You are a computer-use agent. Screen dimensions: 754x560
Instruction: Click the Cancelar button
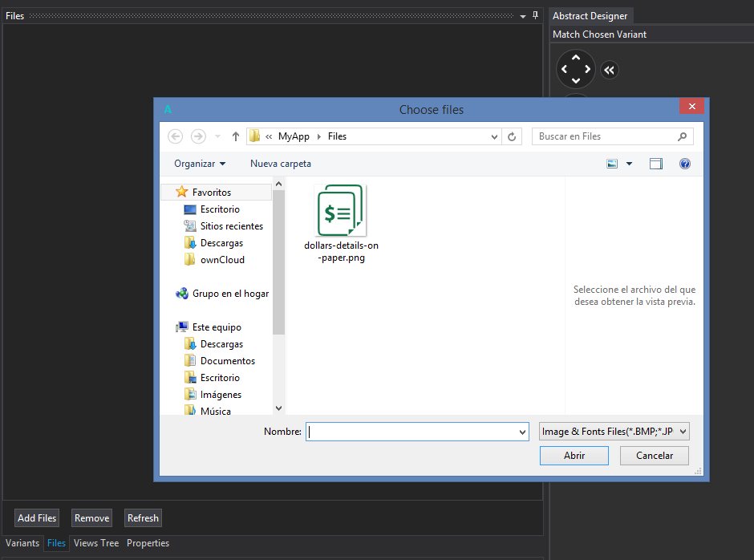(x=655, y=456)
